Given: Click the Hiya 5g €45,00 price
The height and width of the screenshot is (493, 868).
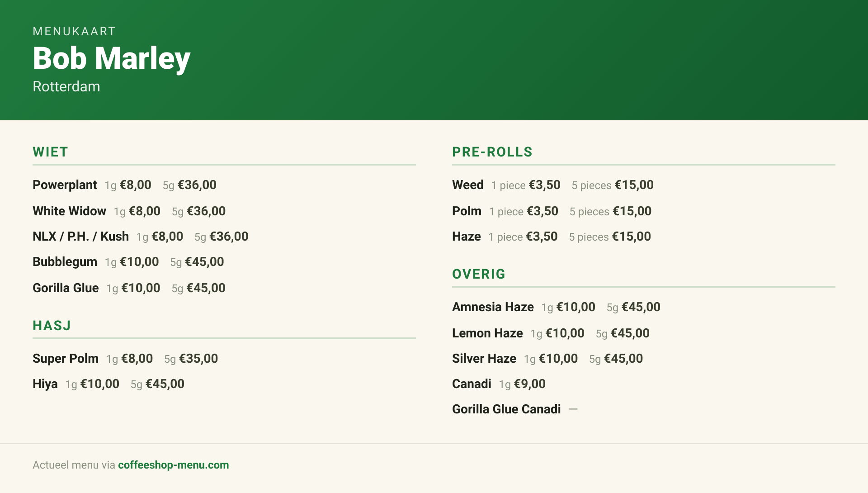Looking at the screenshot, I should pos(157,384).
